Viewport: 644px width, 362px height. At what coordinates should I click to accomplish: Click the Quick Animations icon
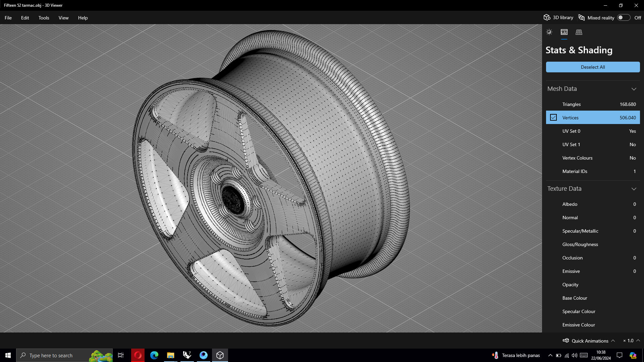(566, 341)
